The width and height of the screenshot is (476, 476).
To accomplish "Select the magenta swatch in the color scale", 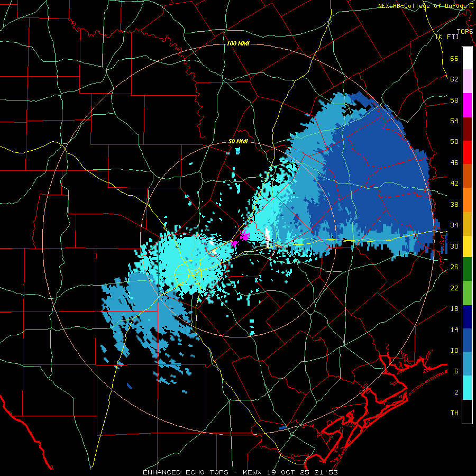I will click(x=467, y=105).
